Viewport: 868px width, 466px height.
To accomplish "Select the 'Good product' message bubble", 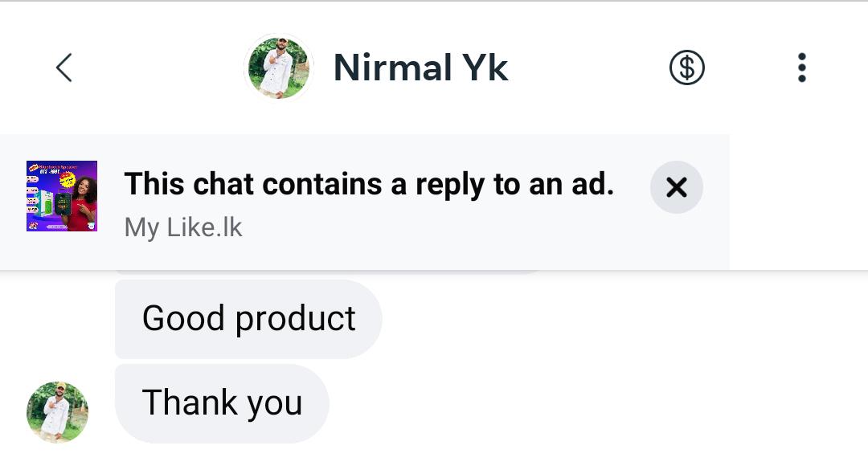I will coord(248,319).
